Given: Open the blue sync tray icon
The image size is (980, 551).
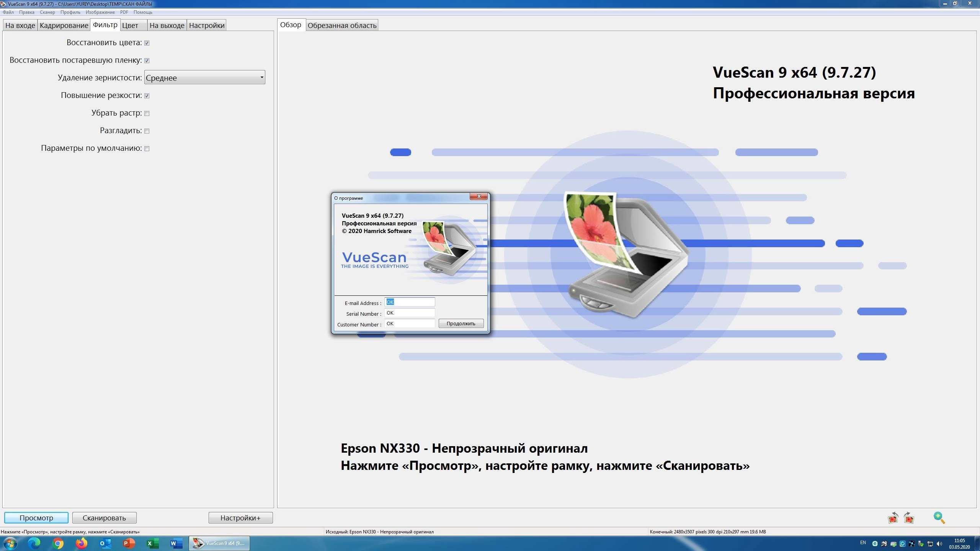Looking at the screenshot, I should tap(903, 544).
